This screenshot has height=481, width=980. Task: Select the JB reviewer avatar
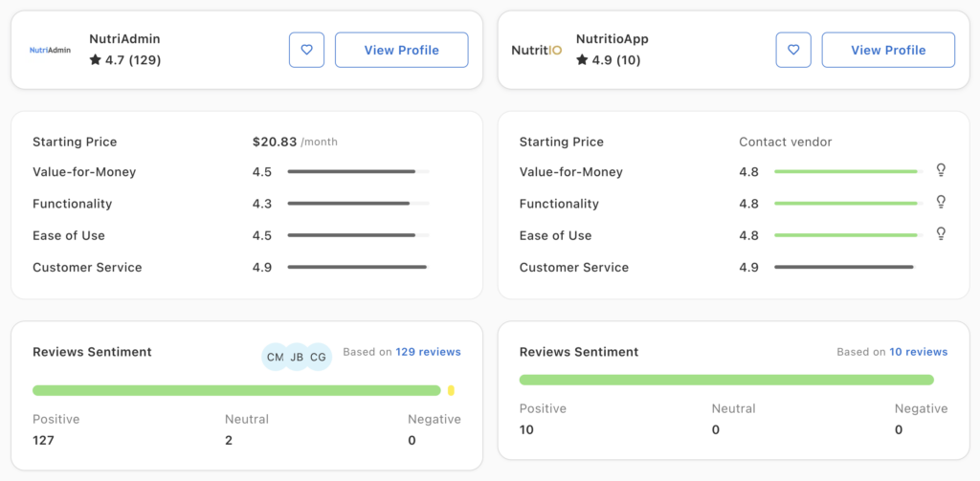point(297,357)
